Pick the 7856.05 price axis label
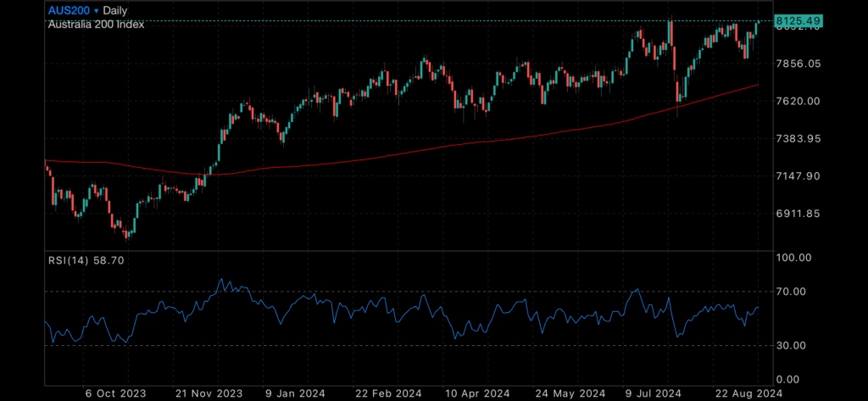 [798, 64]
